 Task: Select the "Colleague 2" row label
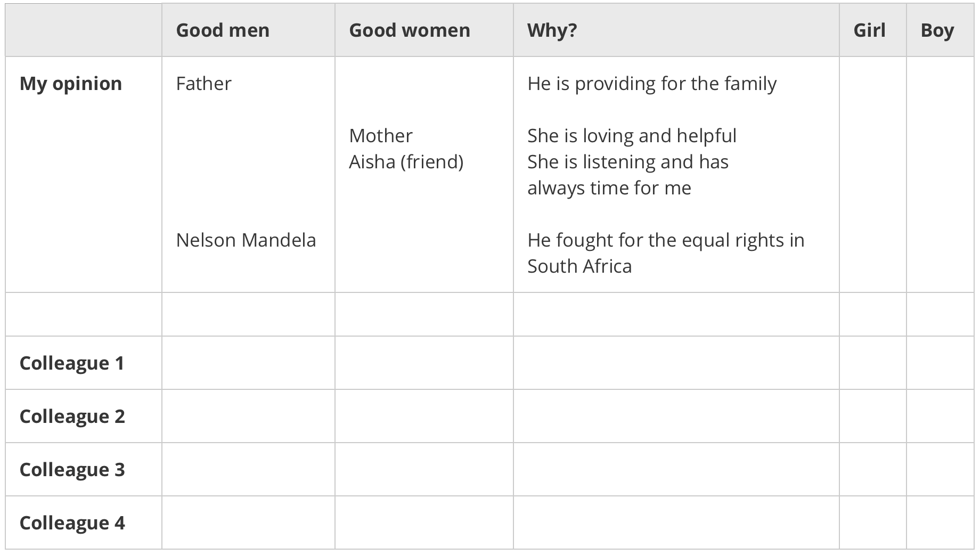tap(72, 417)
